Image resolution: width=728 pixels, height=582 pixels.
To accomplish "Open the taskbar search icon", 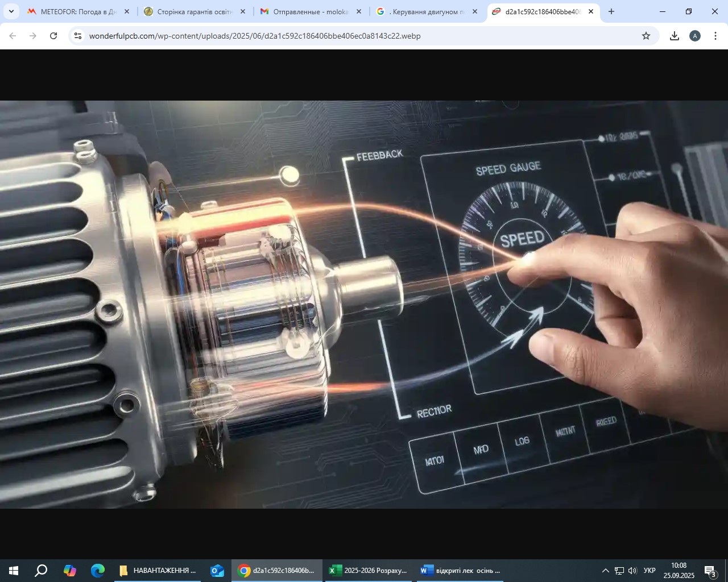I will pos(41,571).
